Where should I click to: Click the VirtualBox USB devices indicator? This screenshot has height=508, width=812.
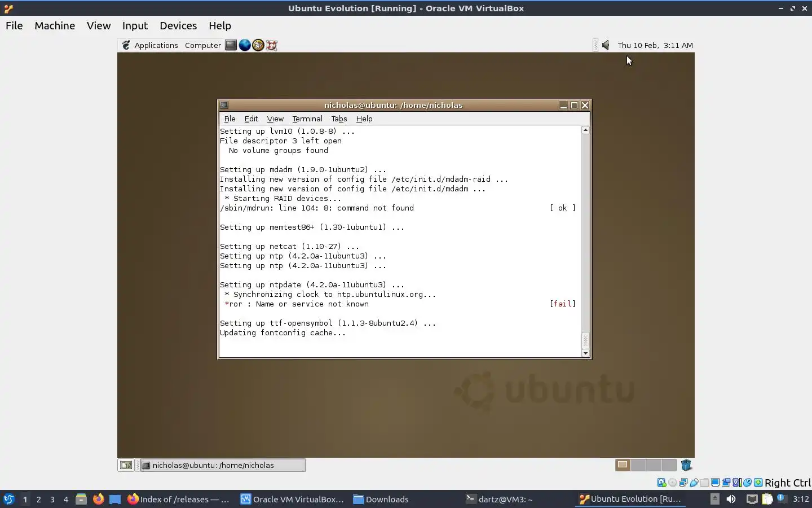click(694, 483)
